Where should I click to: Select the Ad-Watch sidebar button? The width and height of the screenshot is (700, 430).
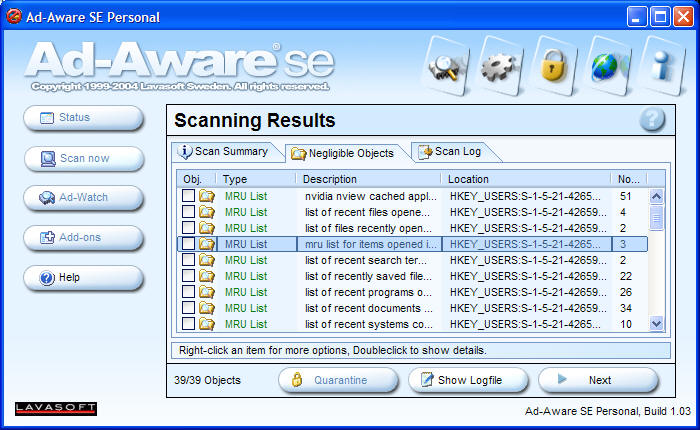(84, 197)
